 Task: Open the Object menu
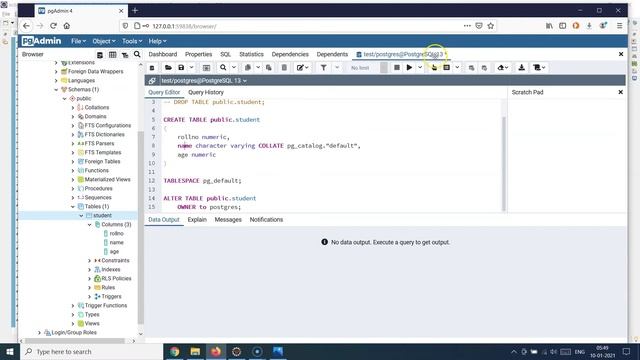(x=103, y=41)
